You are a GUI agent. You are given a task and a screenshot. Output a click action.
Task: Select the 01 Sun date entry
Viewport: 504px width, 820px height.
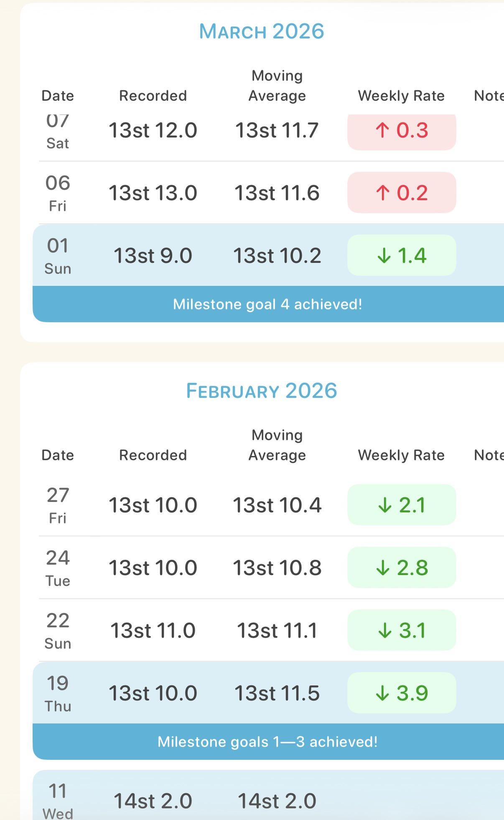[x=58, y=255]
